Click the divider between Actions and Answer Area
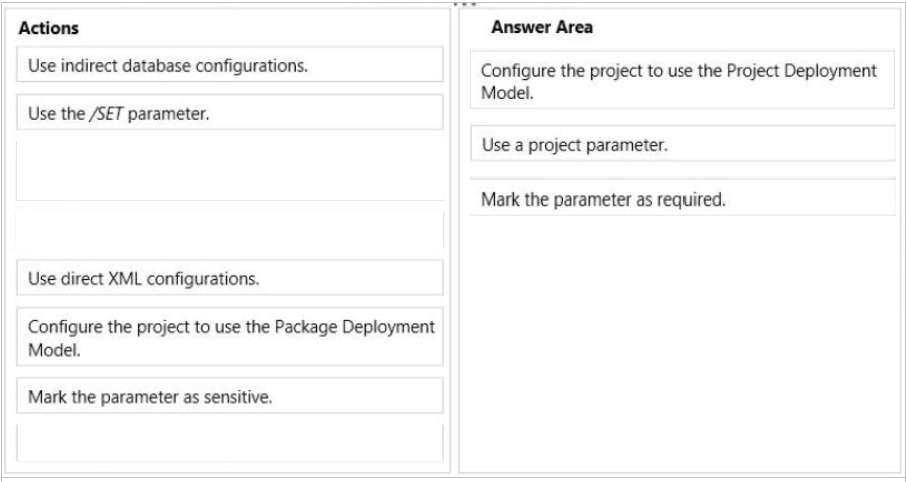The image size is (906, 482). pyautogui.click(x=455, y=240)
